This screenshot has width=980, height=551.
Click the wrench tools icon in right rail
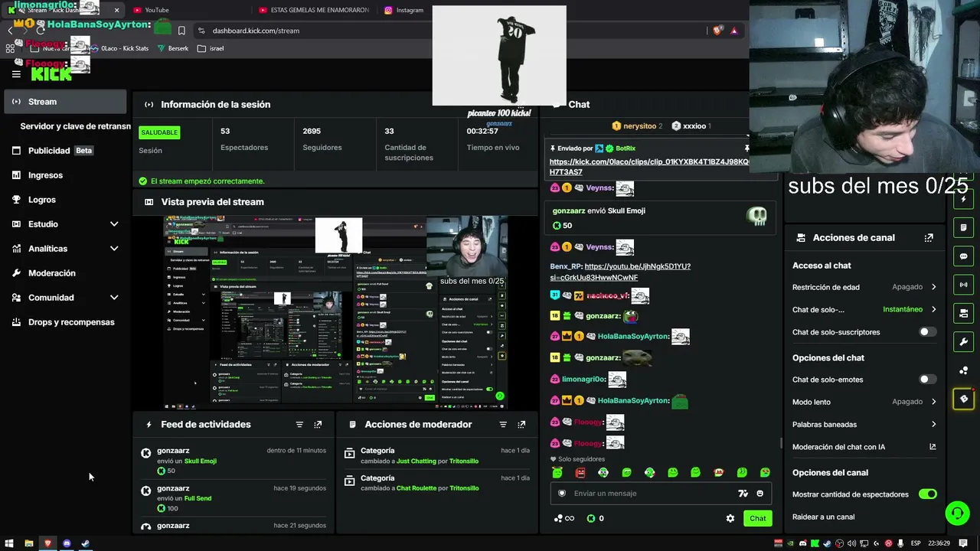click(963, 341)
